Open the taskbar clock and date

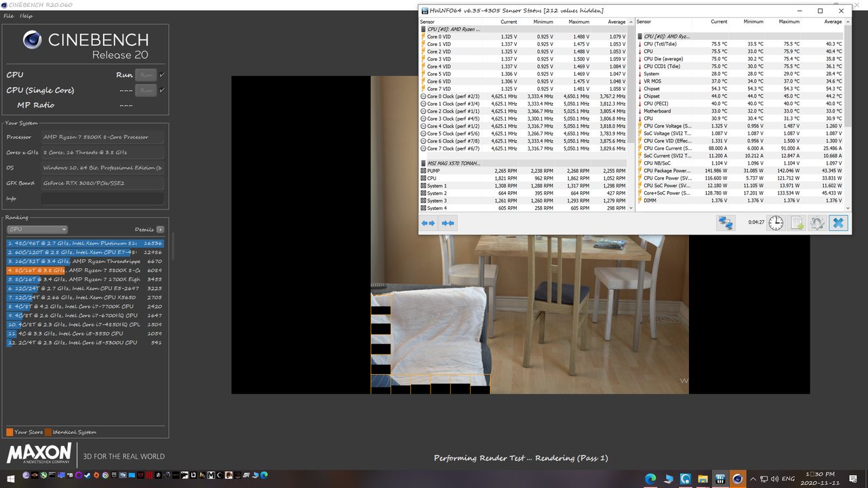pos(820,479)
